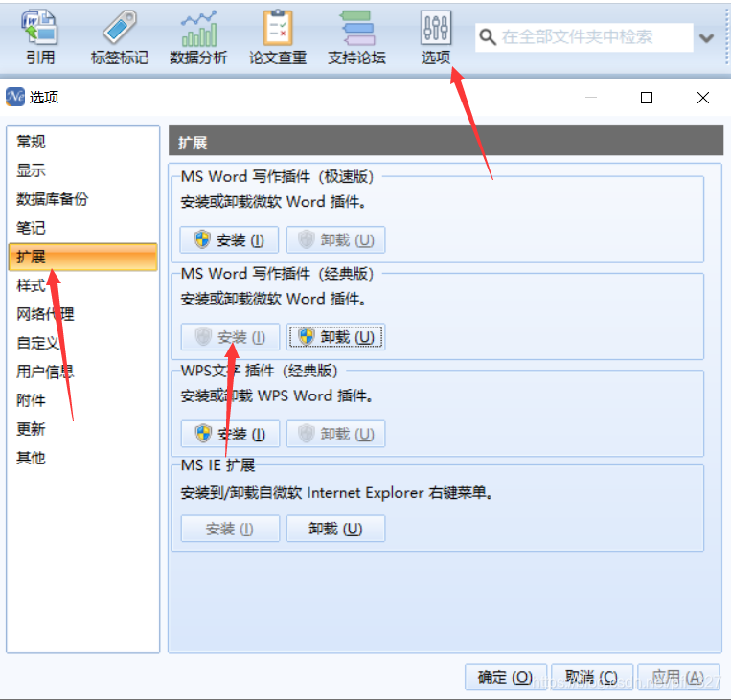Open the 笔记 settings page
The width and height of the screenshot is (731, 700).
click(83, 228)
